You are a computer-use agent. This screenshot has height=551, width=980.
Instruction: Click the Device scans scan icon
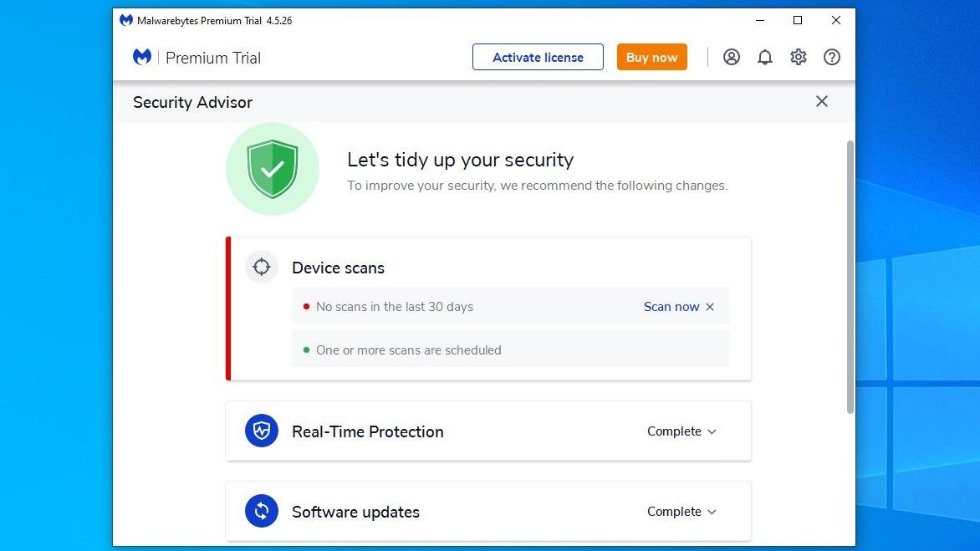[x=262, y=267]
